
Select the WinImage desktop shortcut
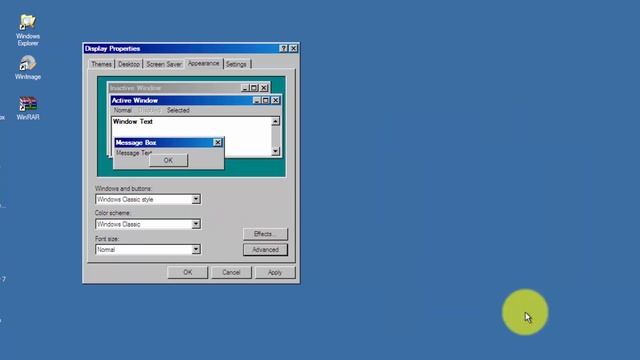pos(28,68)
